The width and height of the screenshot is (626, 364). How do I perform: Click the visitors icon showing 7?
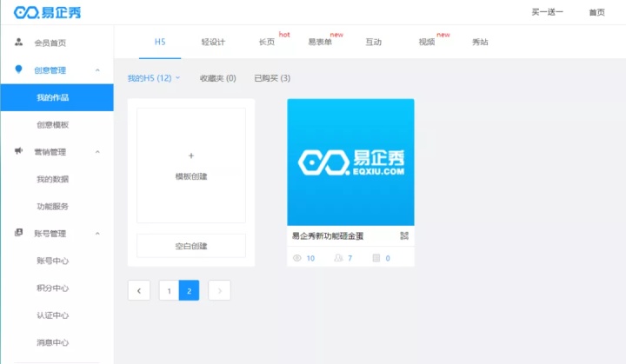[338, 258]
